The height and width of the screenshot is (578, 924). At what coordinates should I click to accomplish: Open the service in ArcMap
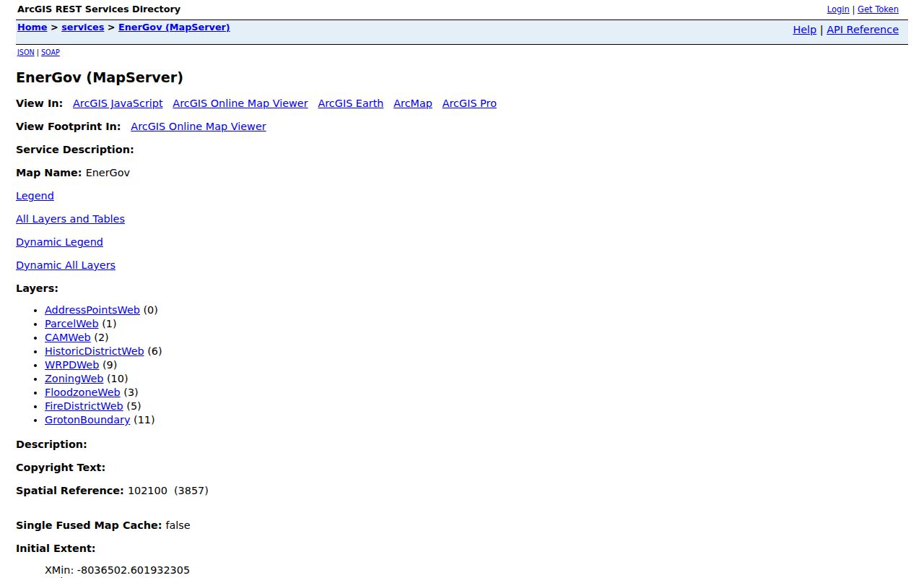point(413,103)
